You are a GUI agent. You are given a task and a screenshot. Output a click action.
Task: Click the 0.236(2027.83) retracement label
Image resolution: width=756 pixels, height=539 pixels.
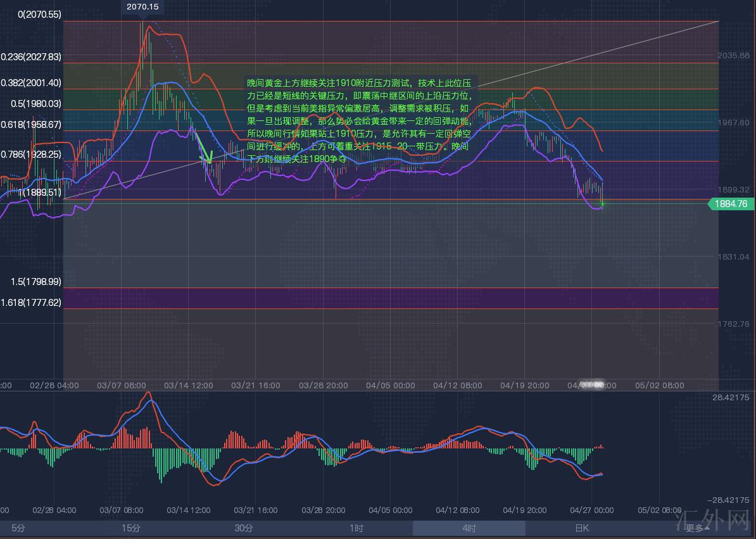click(x=31, y=57)
